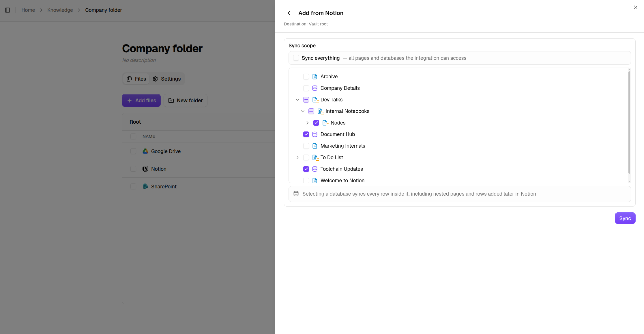Open the Google Drive entry
Image resolution: width=644 pixels, height=334 pixels.
click(x=166, y=151)
